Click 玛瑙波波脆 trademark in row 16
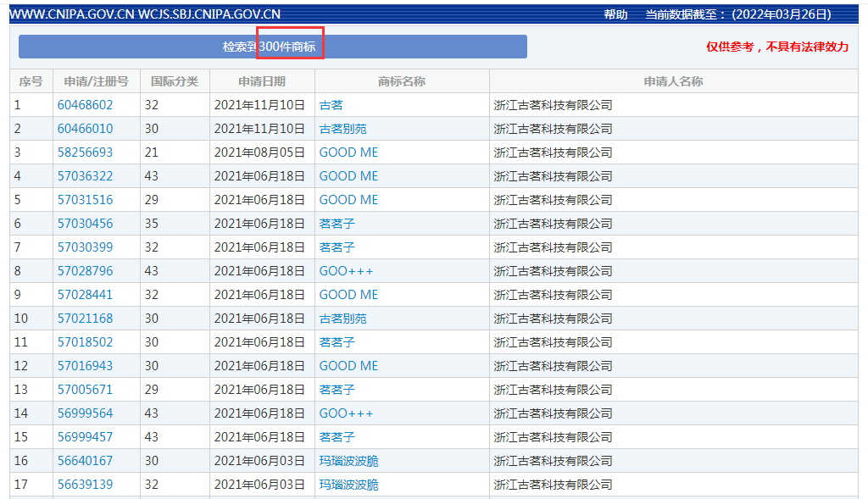This screenshot has height=499, width=868. point(348,461)
